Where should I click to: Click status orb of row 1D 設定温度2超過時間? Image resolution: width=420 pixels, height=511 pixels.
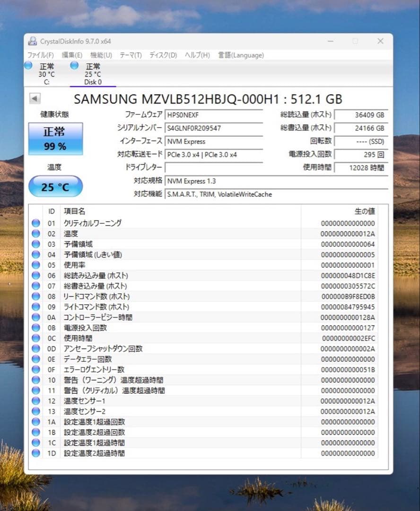(36, 453)
